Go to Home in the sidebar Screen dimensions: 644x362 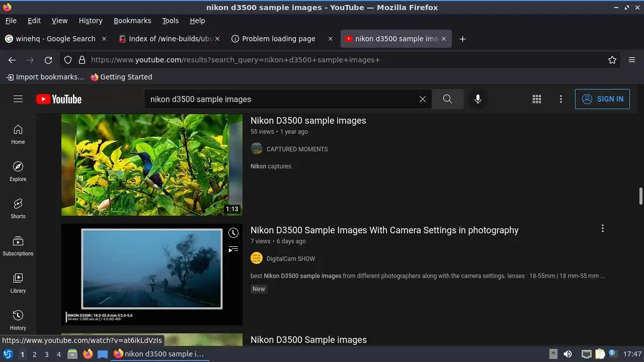18,134
